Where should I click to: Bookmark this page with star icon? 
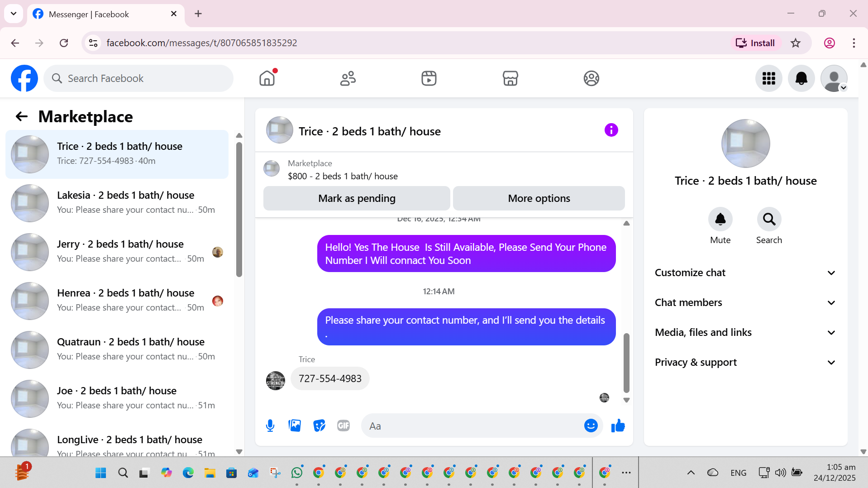(x=795, y=43)
